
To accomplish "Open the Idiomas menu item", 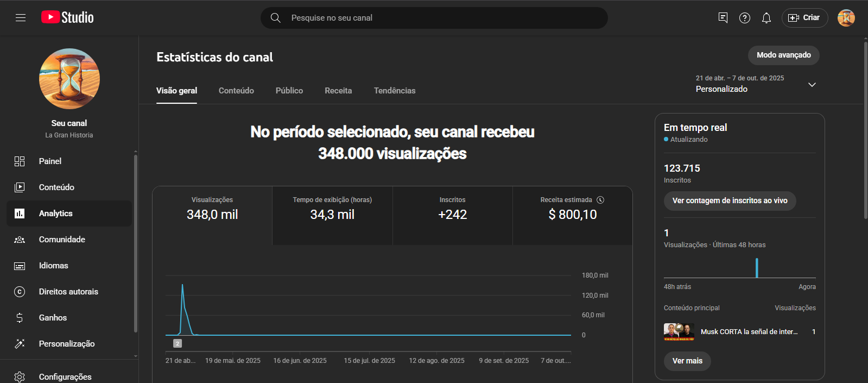I will click(69, 266).
